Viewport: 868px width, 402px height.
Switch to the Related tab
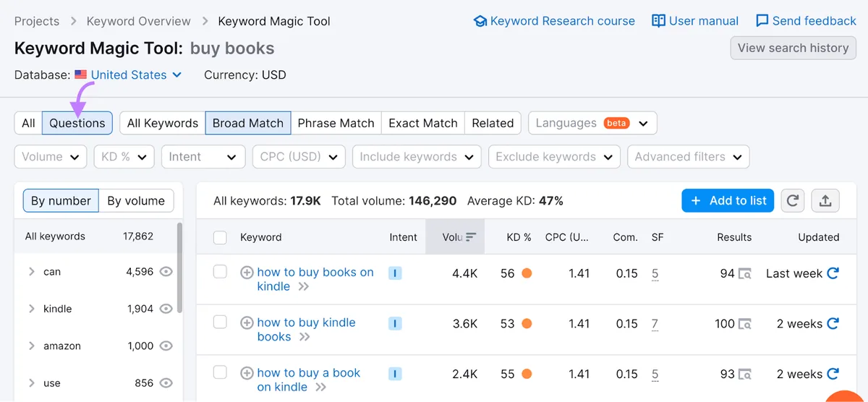[x=493, y=123]
